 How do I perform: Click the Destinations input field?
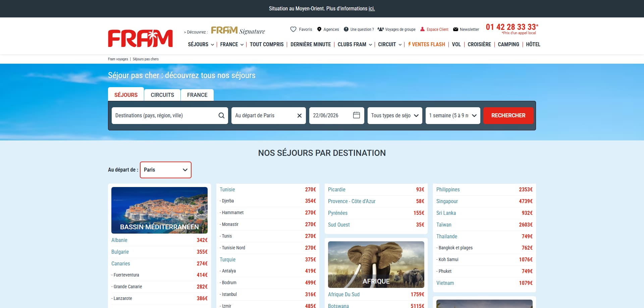pyautogui.click(x=165, y=116)
